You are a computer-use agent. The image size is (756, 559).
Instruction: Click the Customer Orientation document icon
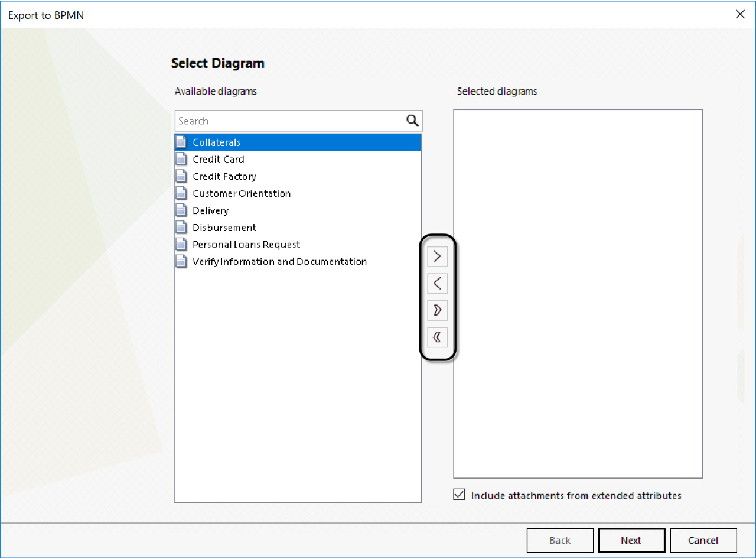click(182, 193)
